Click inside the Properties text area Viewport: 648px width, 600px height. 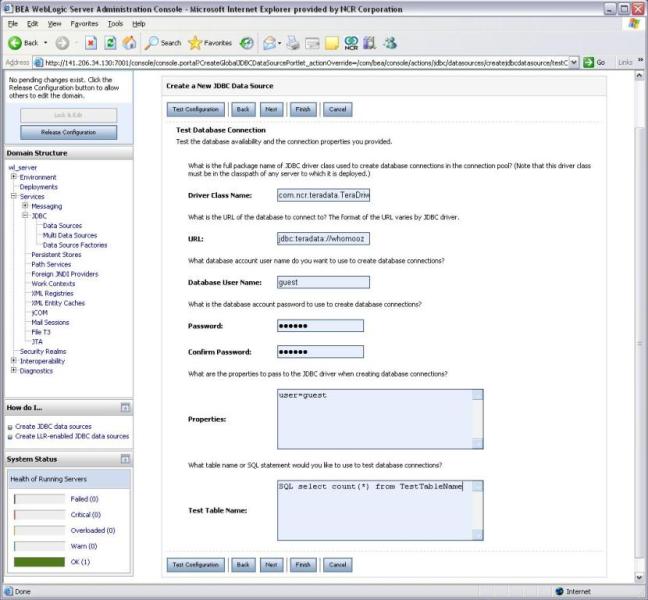375,419
